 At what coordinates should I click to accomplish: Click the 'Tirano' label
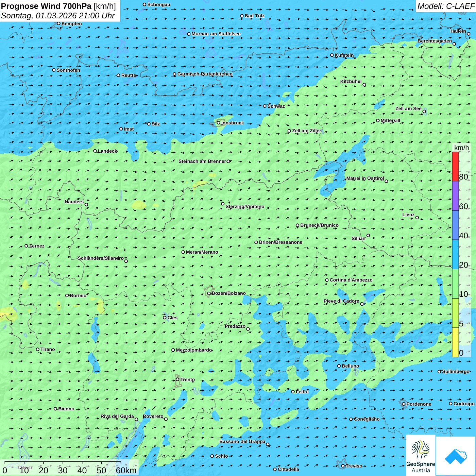tap(48, 349)
